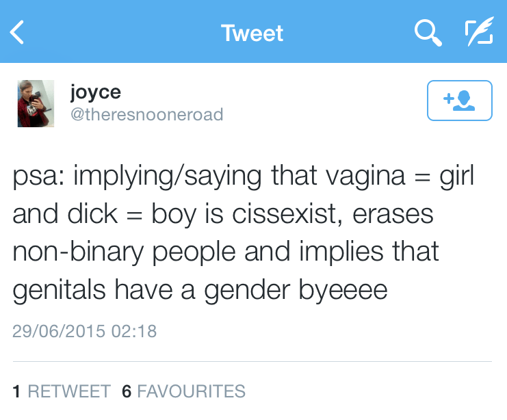Viewport: 507px width, 420px height.
Task: Tap the 29/06/2015 02:18 timestamp
Action: (84, 332)
